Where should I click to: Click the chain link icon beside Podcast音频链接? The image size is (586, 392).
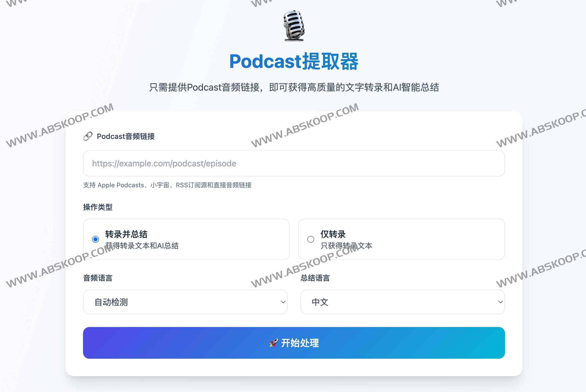88,136
